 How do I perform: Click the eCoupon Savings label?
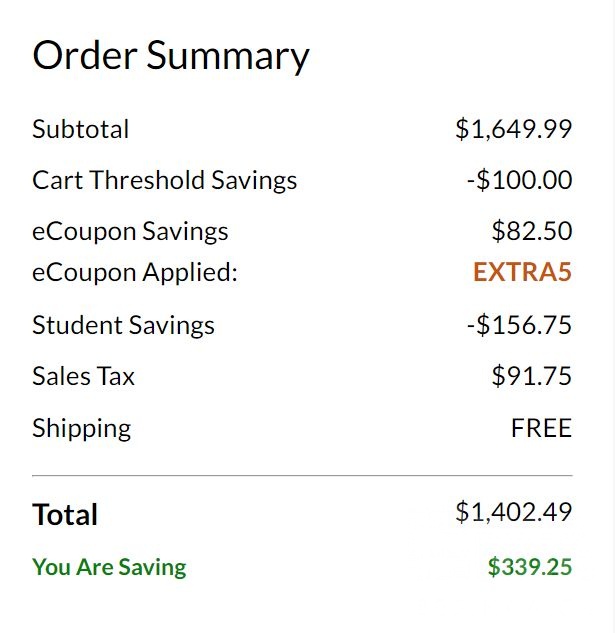[130, 233]
